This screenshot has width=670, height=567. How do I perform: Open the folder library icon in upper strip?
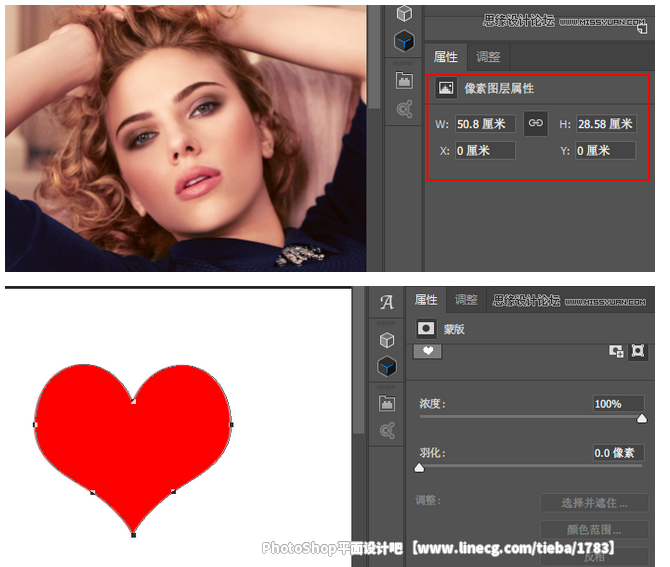[x=404, y=81]
